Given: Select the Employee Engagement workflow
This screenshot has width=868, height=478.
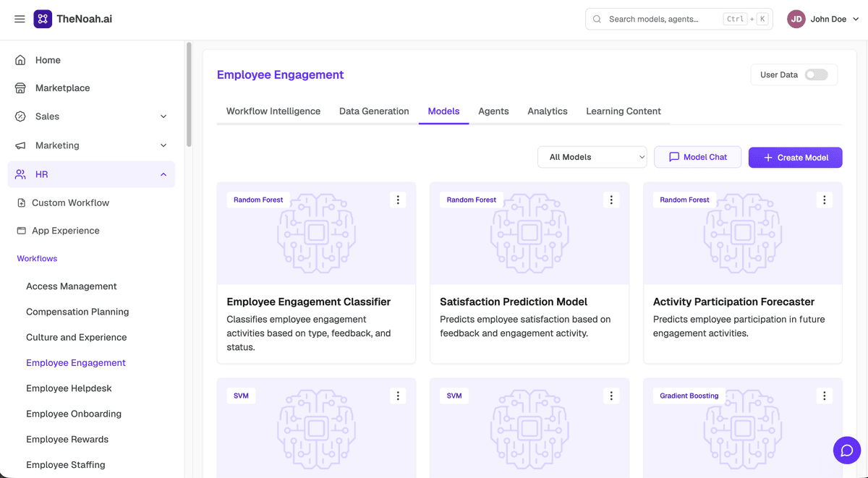Looking at the screenshot, I should pos(76,363).
